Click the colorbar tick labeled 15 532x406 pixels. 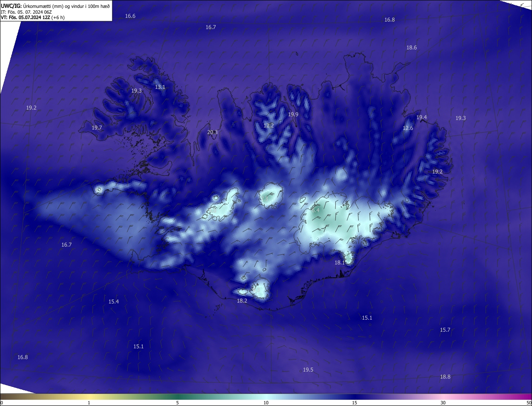coord(355,403)
